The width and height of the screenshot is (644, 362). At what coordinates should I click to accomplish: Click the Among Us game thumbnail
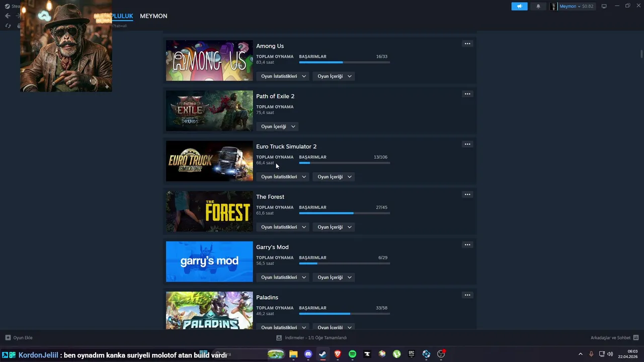[x=209, y=60]
